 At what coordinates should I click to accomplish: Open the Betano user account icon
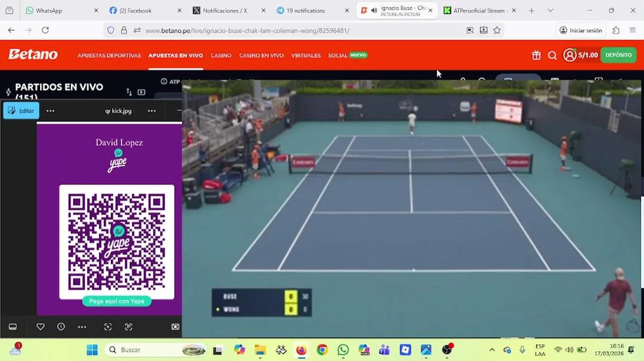pyautogui.click(x=570, y=55)
